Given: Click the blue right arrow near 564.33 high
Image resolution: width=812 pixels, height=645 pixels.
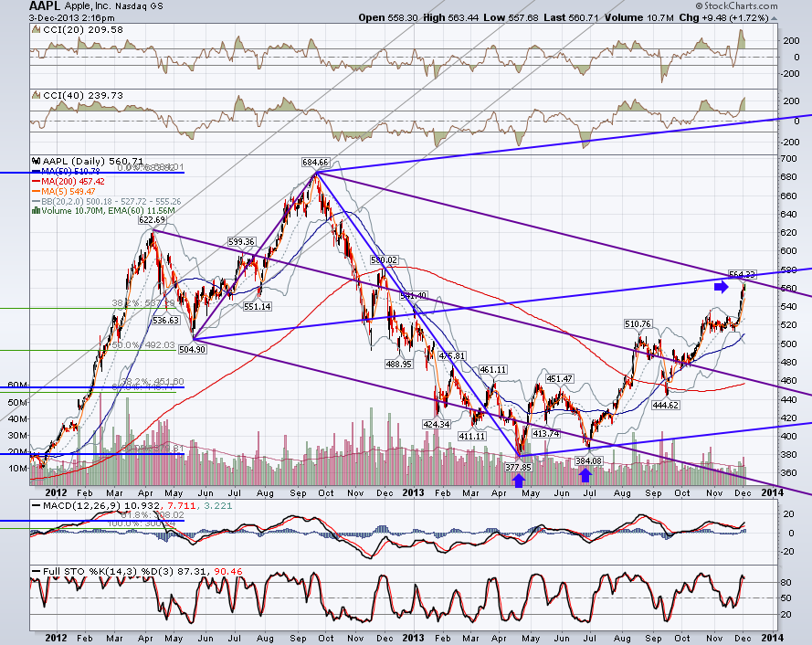Looking at the screenshot, I should coord(722,287).
